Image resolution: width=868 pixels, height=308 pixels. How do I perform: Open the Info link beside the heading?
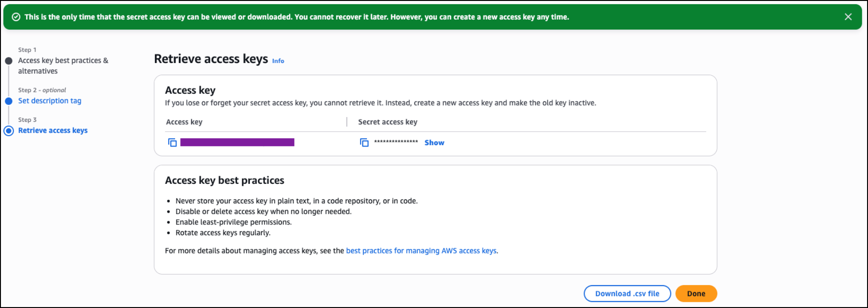click(x=278, y=61)
